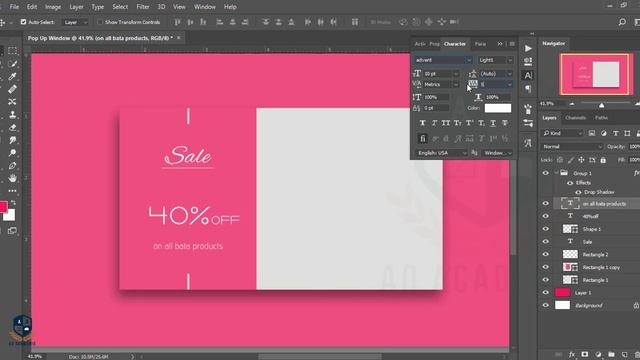The width and height of the screenshot is (640, 360).
Task: Click lock all icon in Layers panel
Action: (x=603, y=160)
